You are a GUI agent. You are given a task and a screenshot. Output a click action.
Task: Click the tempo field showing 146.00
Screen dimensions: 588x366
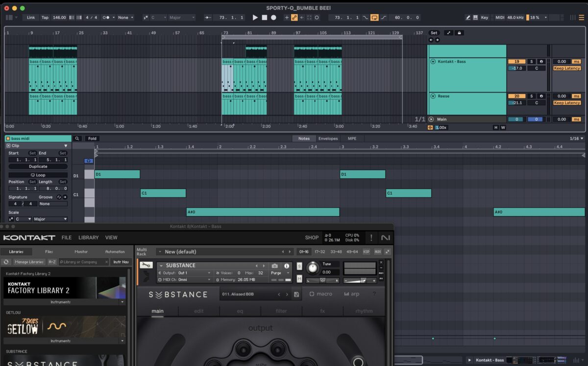(59, 17)
